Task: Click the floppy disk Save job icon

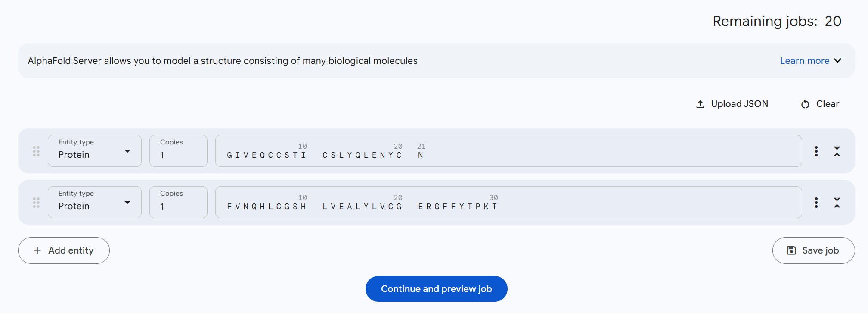Action: pyautogui.click(x=791, y=250)
